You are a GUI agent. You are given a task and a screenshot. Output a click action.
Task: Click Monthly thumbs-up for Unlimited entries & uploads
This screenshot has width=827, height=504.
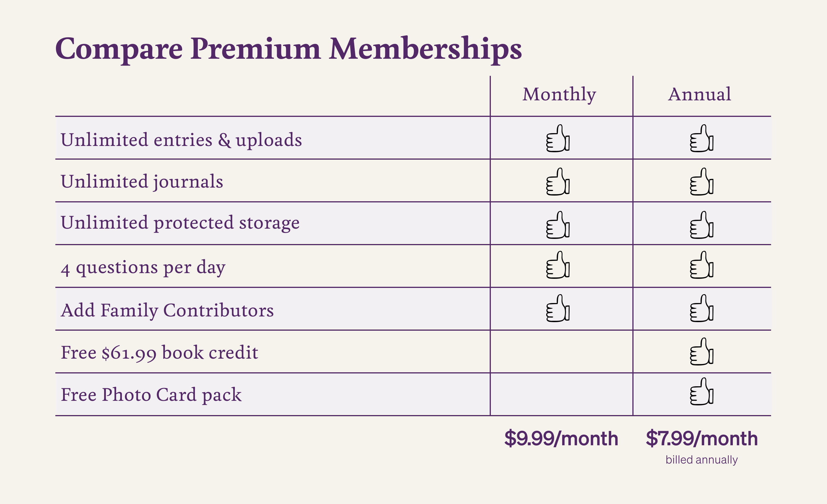pos(558,138)
